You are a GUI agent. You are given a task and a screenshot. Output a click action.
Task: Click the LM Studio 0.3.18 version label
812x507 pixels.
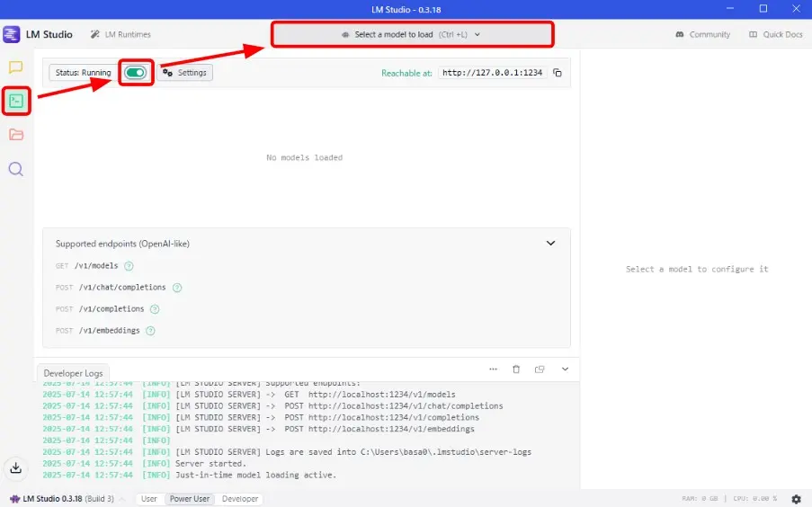tap(62, 499)
